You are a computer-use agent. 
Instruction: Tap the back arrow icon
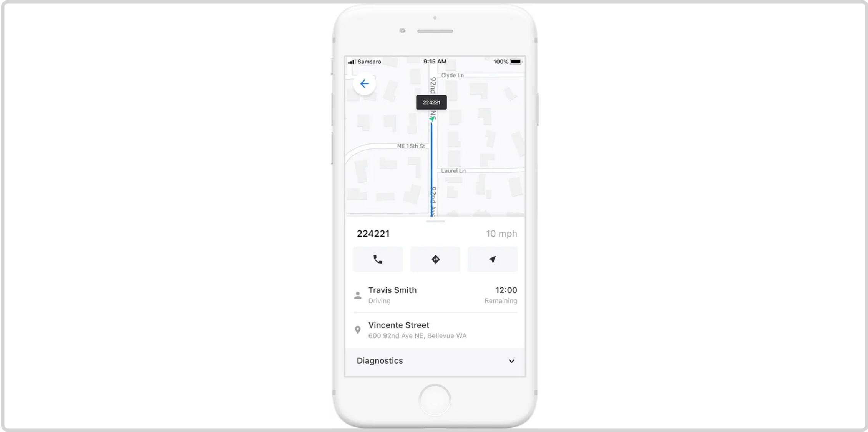(364, 84)
